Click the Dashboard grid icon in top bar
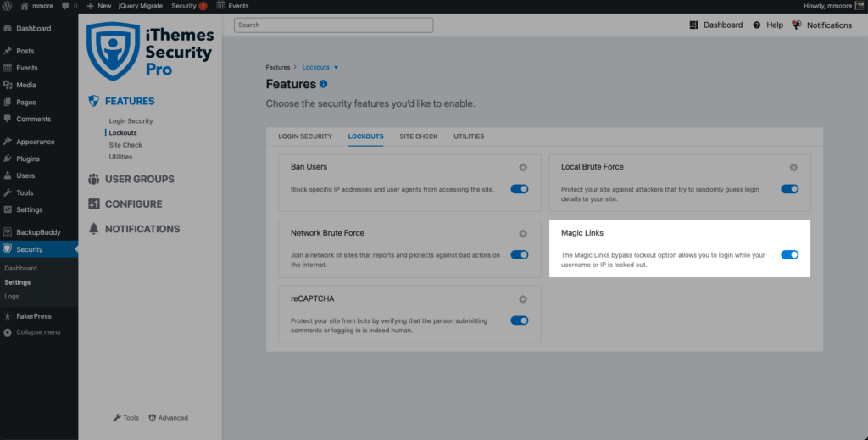The width and height of the screenshot is (868, 440). pos(693,25)
